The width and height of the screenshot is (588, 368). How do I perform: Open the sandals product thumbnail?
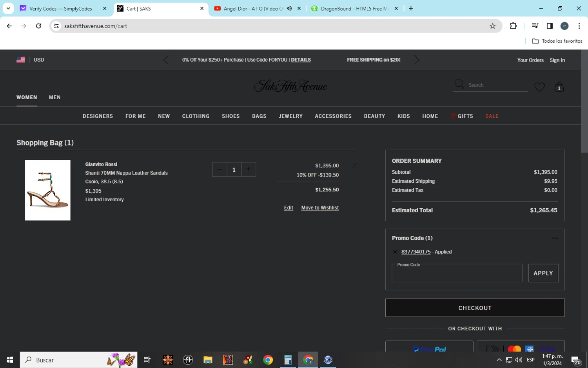[48, 190]
